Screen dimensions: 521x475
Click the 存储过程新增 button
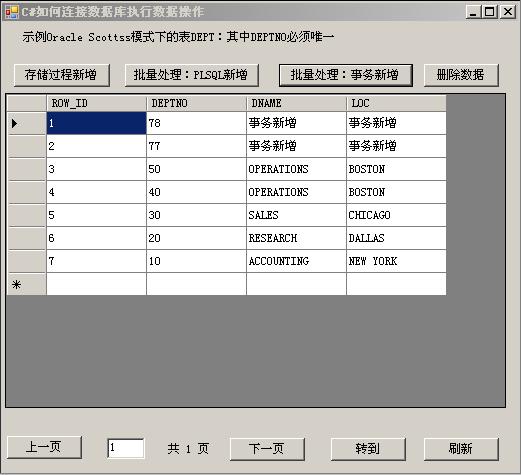coord(62,75)
